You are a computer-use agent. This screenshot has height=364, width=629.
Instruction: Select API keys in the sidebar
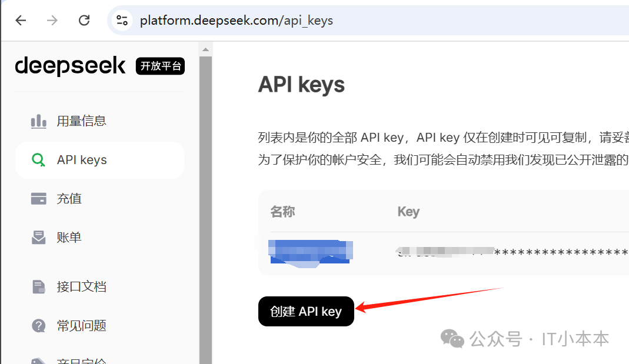tap(100, 160)
